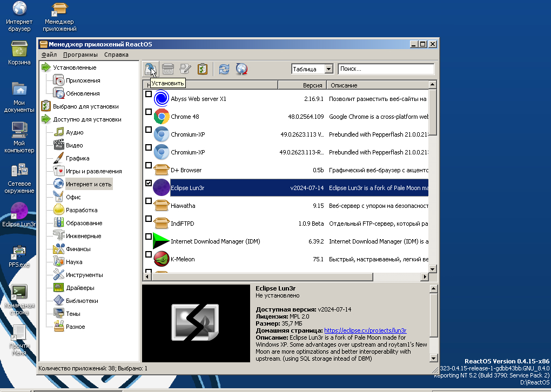Screen dimensions: 551x392
Task: Check the Internet Download Manager checkbox
Action: point(149,236)
